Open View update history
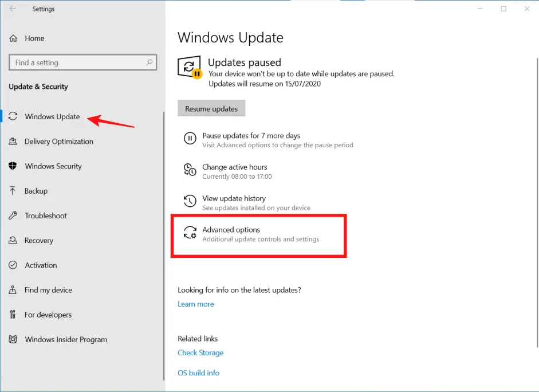The width and height of the screenshot is (539, 392). tap(247, 202)
